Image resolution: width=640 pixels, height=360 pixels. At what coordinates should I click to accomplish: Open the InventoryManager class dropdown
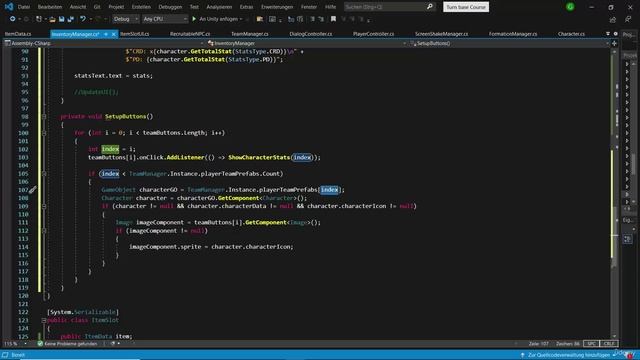coord(306,43)
